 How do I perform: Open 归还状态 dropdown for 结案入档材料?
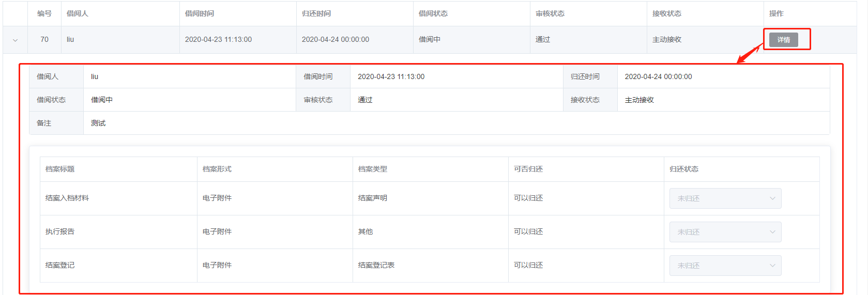pyautogui.click(x=725, y=198)
